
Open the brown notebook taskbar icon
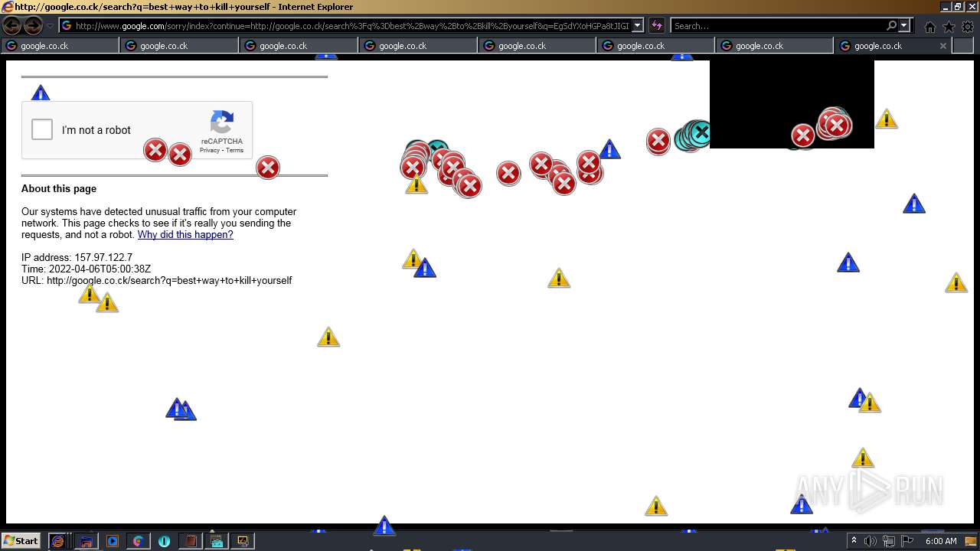tap(190, 541)
